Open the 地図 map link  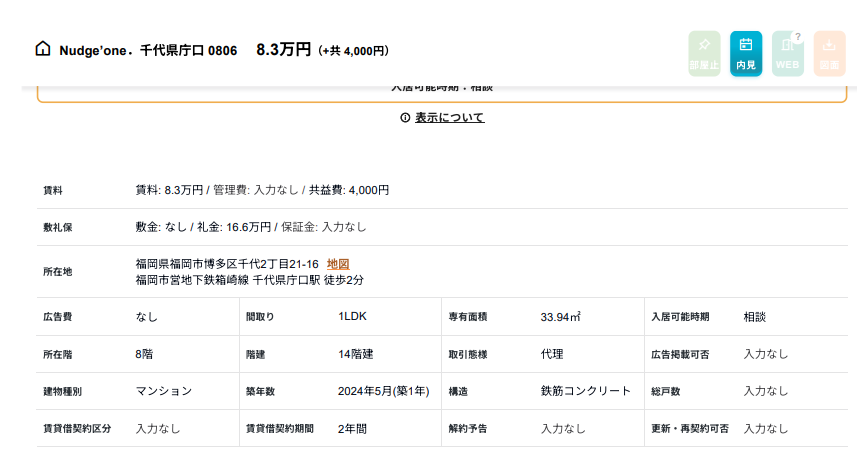pyautogui.click(x=338, y=264)
